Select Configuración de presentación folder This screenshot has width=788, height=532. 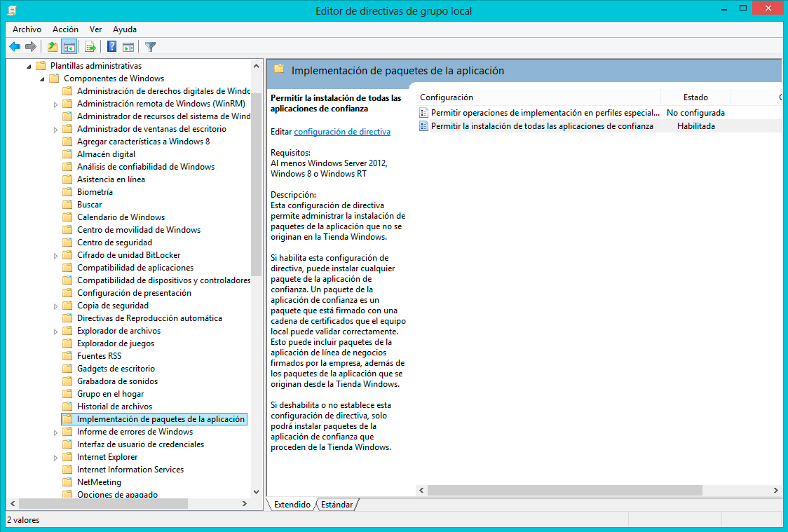click(x=134, y=293)
